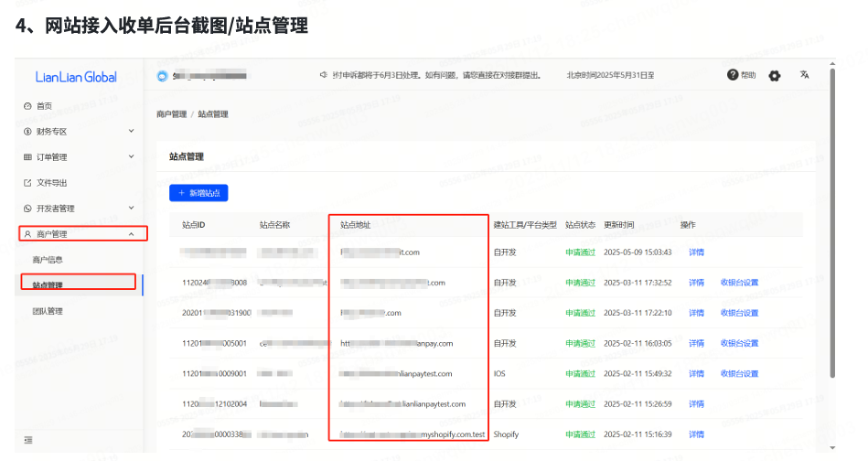Open 详情 for the 17:22:10 row
The width and height of the screenshot is (868, 461).
click(696, 313)
